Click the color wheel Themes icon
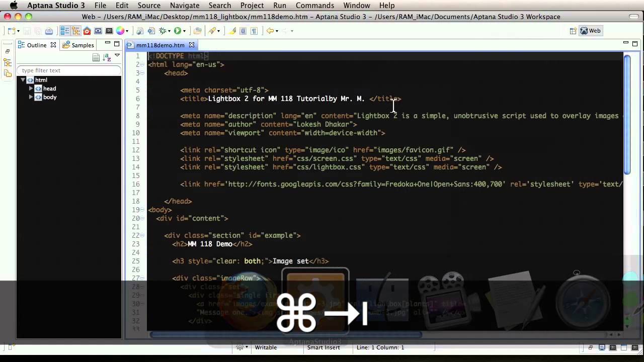644x362 pixels. 120,31
